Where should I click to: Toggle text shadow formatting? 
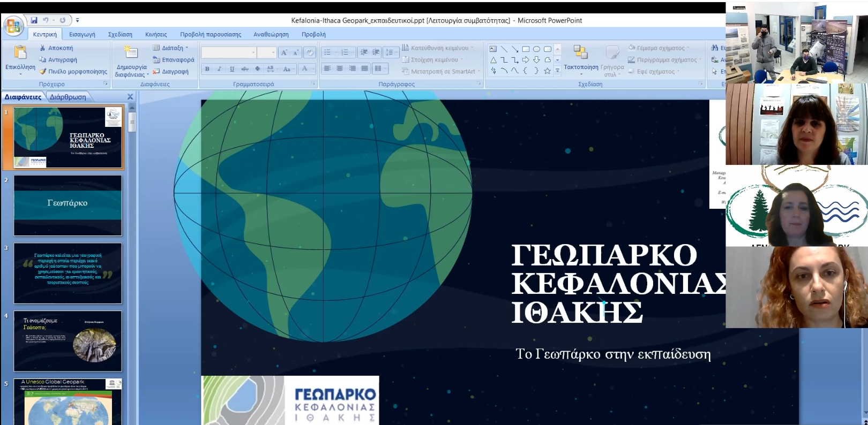[258, 69]
